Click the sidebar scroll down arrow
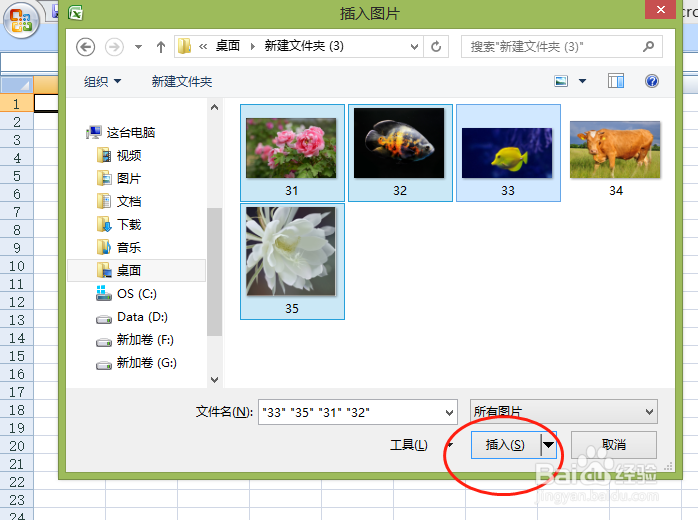Image resolution: width=698 pixels, height=520 pixels. pyautogui.click(x=215, y=380)
